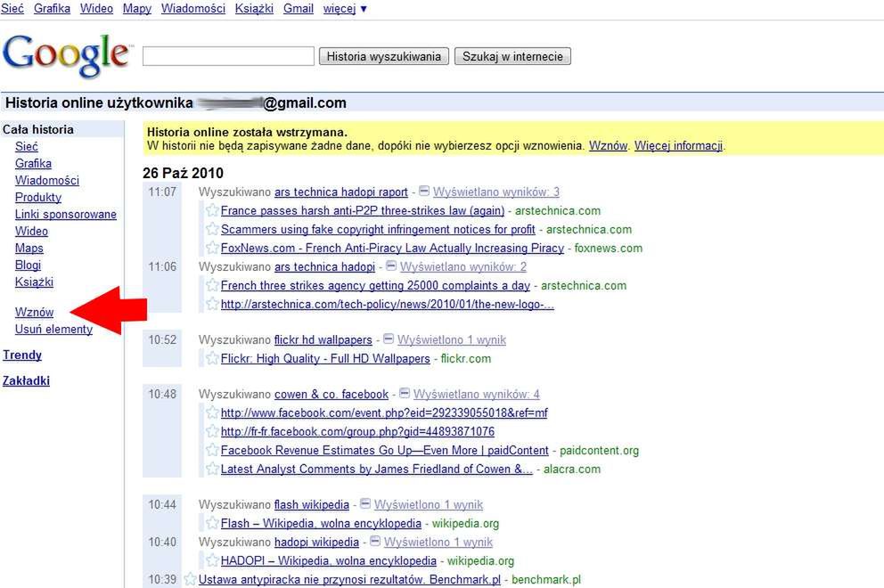Focus the Google search input field
This screenshot has width=884, height=588.
pos(228,56)
